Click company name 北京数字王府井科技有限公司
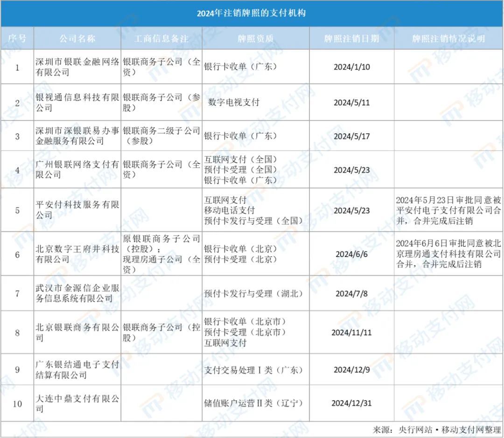 coord(77,254)
